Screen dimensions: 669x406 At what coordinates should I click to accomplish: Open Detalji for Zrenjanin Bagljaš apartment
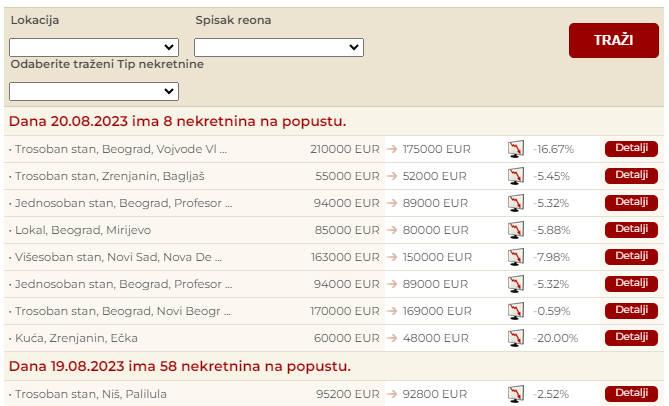631,176
